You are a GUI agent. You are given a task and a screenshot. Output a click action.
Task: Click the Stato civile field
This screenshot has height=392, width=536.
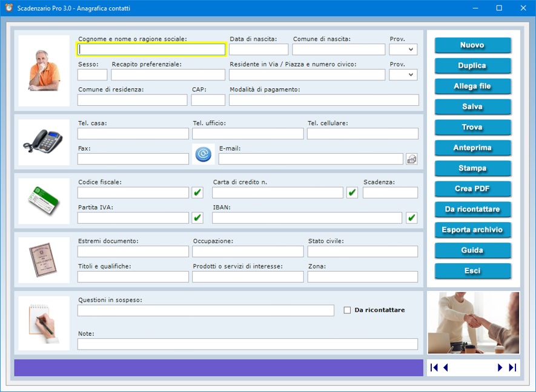(x=362, y=251)
